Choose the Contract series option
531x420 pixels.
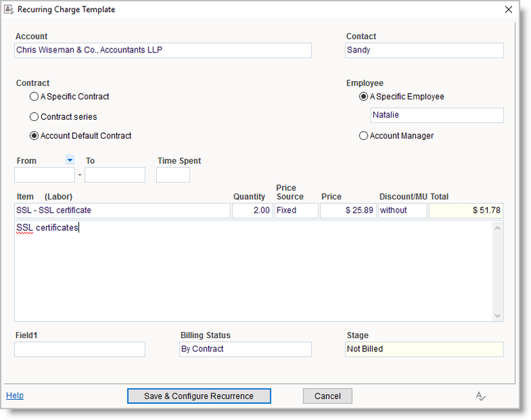tap(34, 116)
